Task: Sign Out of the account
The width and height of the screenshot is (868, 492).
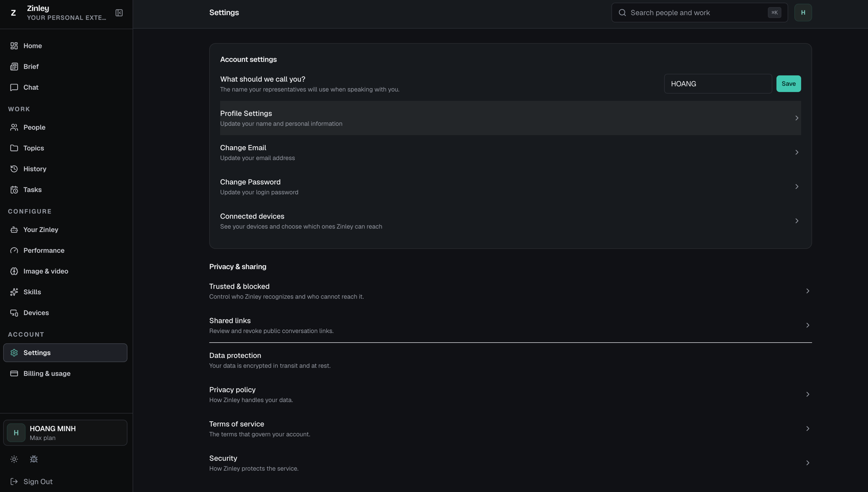Action: click(65, 482)
